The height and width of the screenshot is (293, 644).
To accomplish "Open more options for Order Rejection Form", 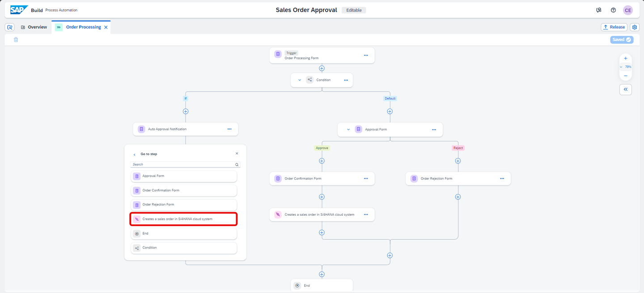I will [x=502, y=178].
